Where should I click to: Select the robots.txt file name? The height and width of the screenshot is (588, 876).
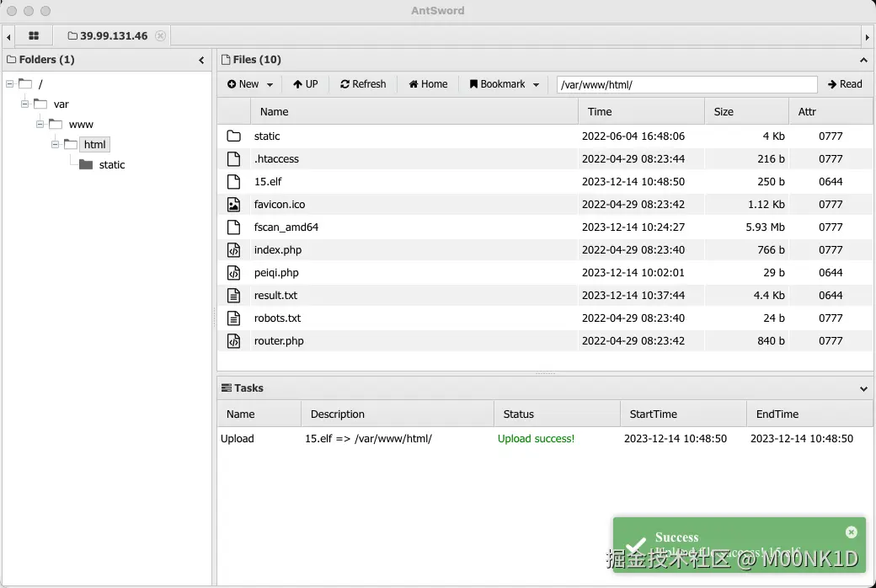pos(277,318)
